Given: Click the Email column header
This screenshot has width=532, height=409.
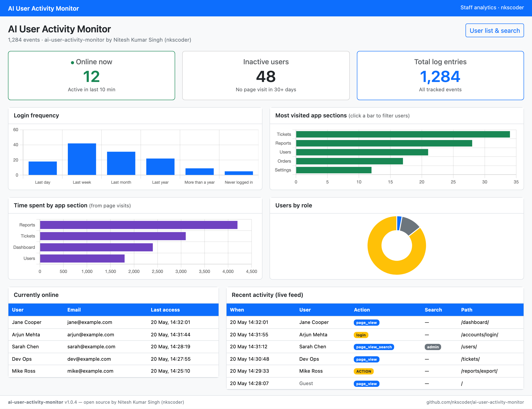Looking at the screenshot, I should coord(74,310).
